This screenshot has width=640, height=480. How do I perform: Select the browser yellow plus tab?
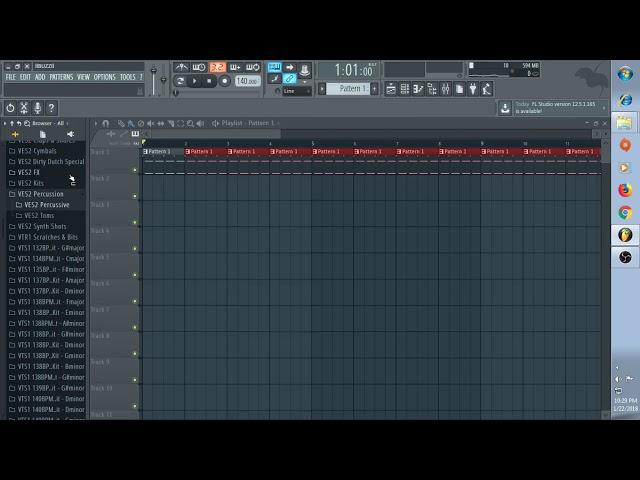pyautogui.click(x=15, y=134)
